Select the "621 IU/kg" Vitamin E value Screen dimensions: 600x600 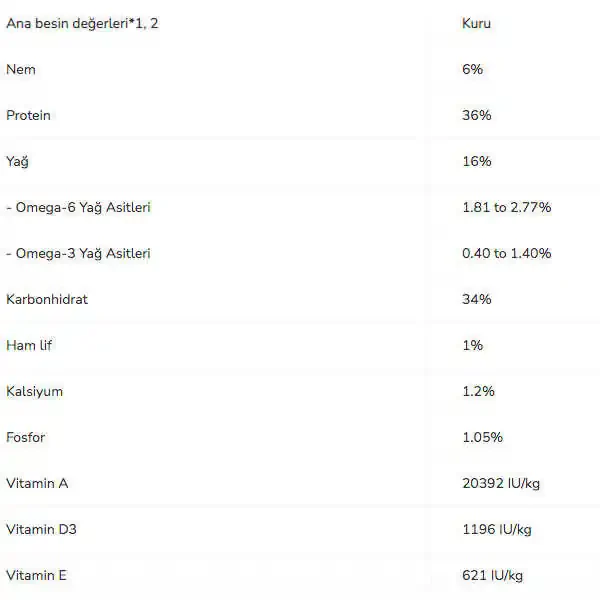click(x=492, y=575)
